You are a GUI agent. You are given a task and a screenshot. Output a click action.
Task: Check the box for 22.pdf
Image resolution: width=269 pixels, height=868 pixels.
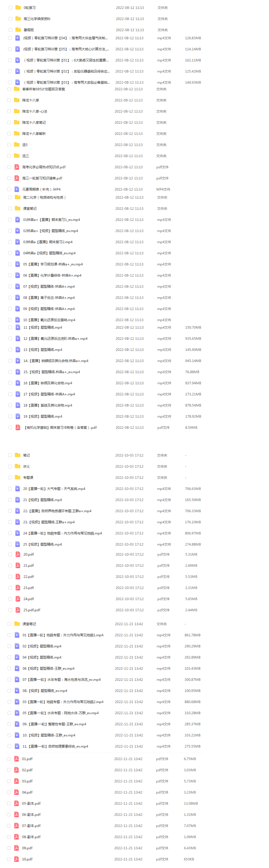10,577
